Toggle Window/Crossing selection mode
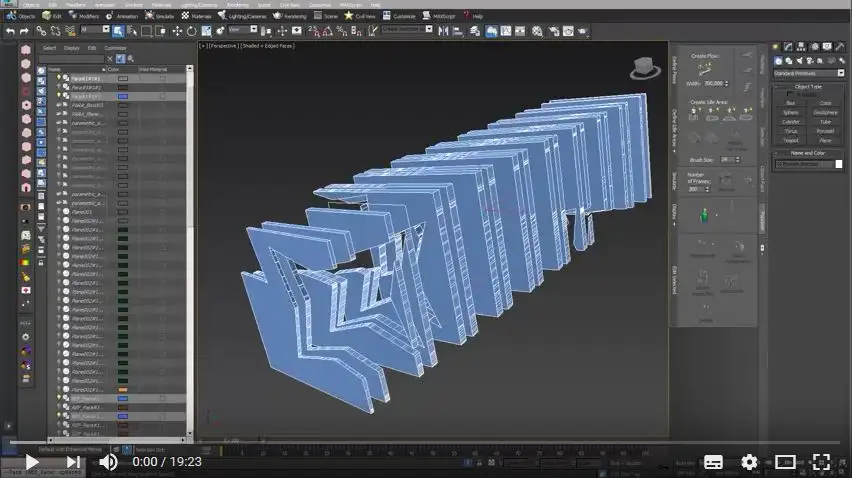Image resolution: width=852 pixels, height=478 pixels. pos(161,32)
